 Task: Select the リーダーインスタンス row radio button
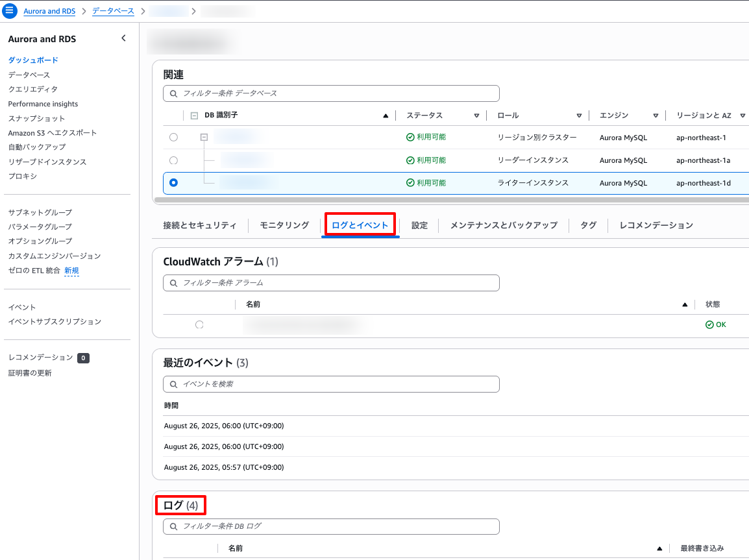173,160
